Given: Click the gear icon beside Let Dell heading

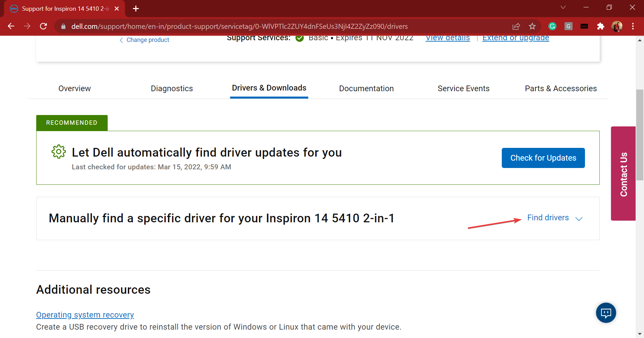Looking at the screenshot, I should coord(59,152).
